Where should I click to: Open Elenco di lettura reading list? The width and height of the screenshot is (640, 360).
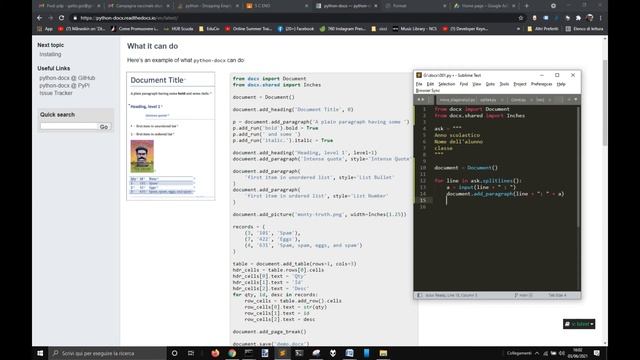click(584, 29)
